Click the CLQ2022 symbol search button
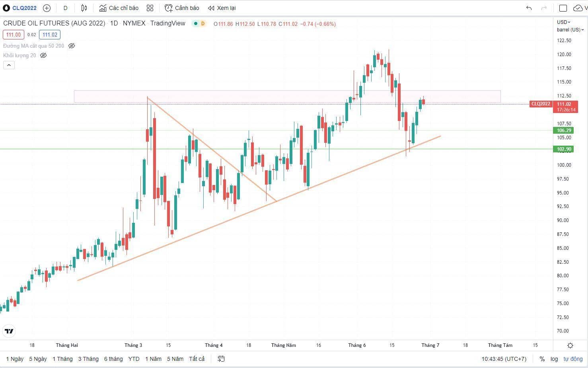Screen dimensions: 588x368 [x=20, y=8]
